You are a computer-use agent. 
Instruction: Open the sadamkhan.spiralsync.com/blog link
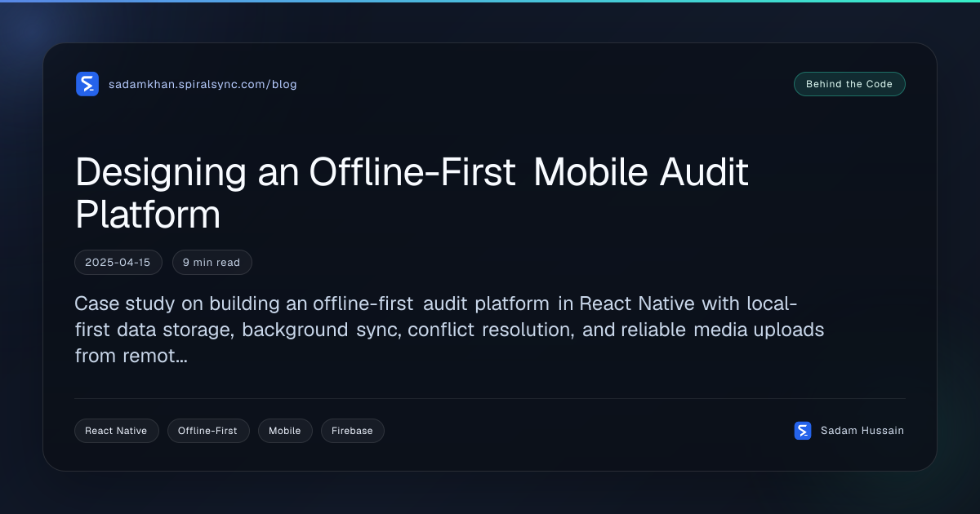point(203,84)
